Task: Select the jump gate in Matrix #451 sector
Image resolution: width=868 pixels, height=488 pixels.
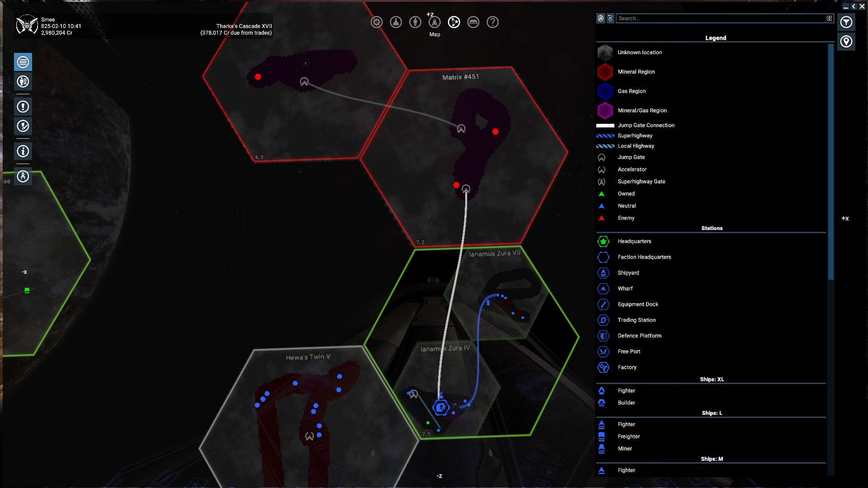Action: pyautogui.click(x=461, y=129)
